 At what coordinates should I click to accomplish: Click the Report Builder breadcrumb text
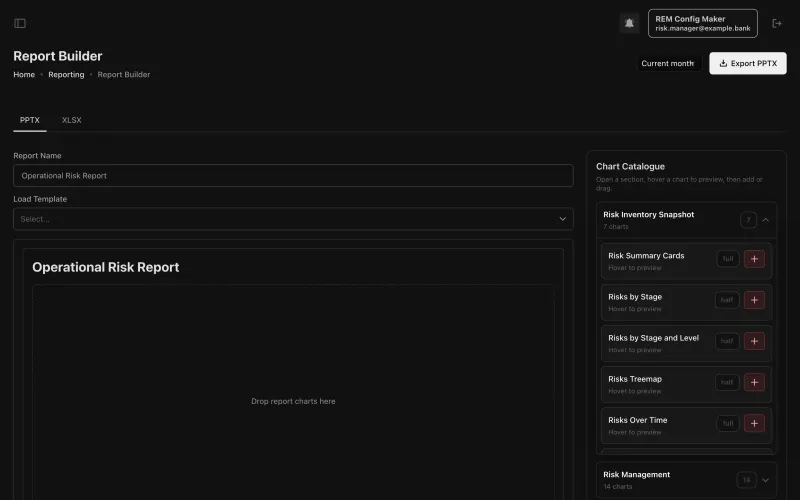click(124, 74)
